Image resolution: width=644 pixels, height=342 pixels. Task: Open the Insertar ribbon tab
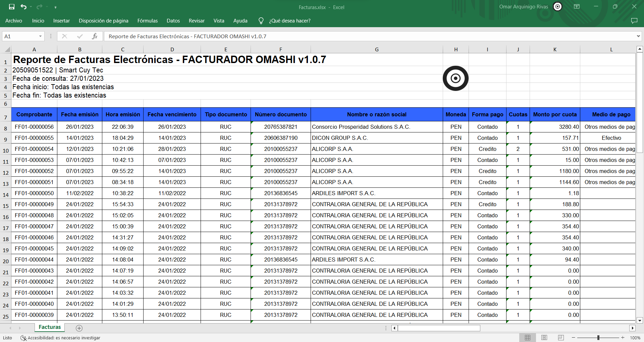coord(62,21)
